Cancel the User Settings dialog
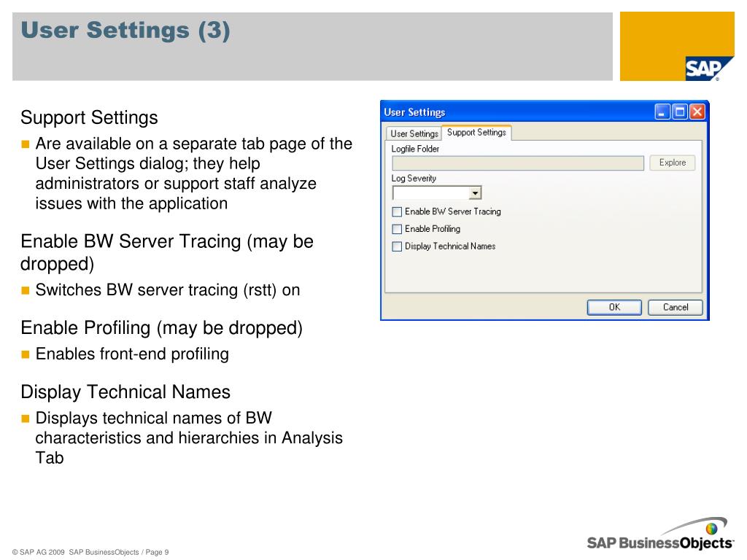Image resolution: width=747 pixels, height=560 pixels. 675,307
